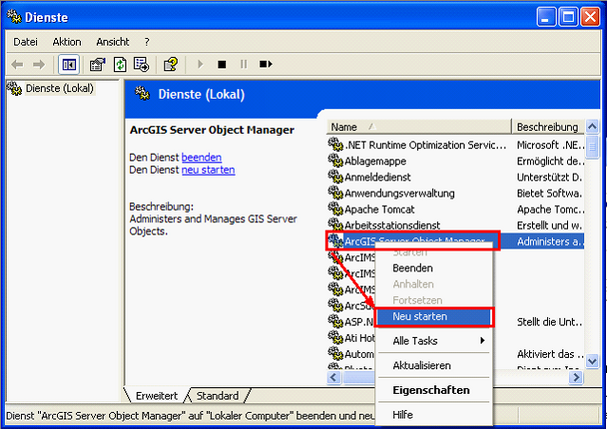Viewport: 607px width, 429px height.
Task: Click the Stop service square icon
Action: [x=222, y=64]
